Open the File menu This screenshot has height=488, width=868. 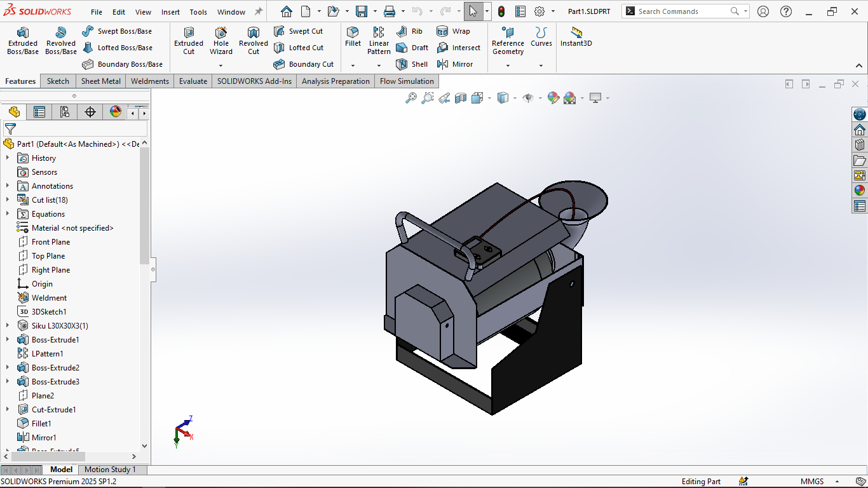coord(97,12)
